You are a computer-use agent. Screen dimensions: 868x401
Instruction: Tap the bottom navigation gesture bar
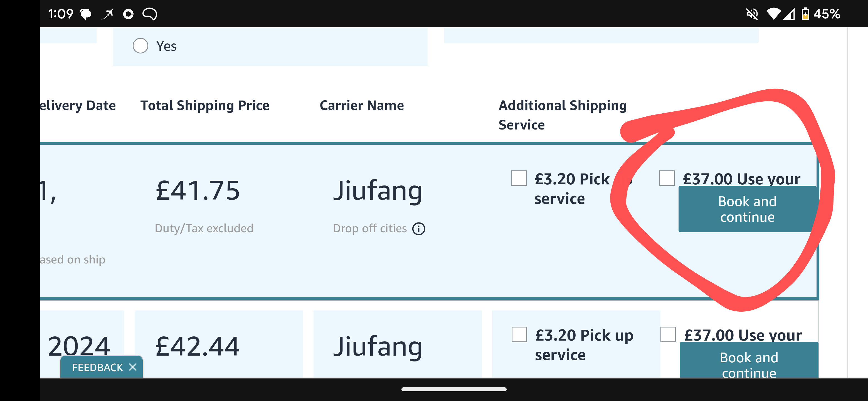(453, 389)
